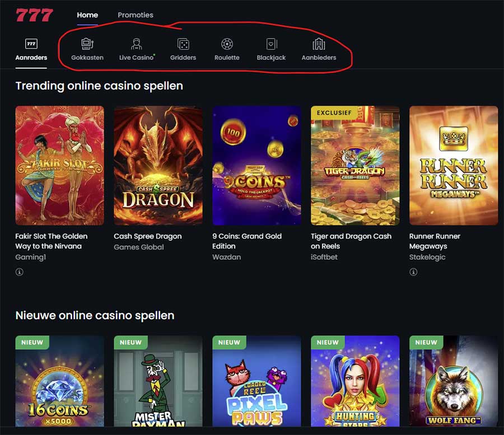
Task: Open the new 16 Coins game
Action: click(x=60, y=381)
